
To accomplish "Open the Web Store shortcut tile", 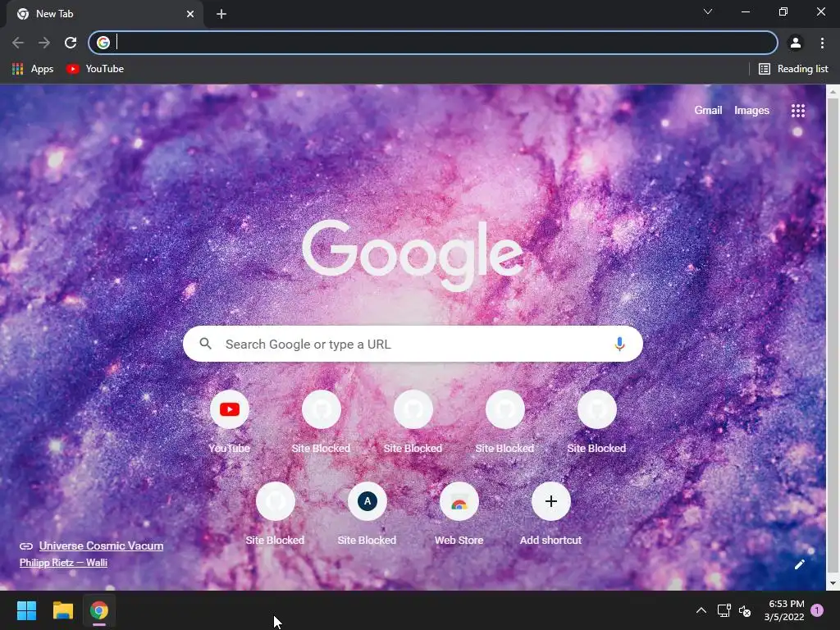I will tap(459, 514).
